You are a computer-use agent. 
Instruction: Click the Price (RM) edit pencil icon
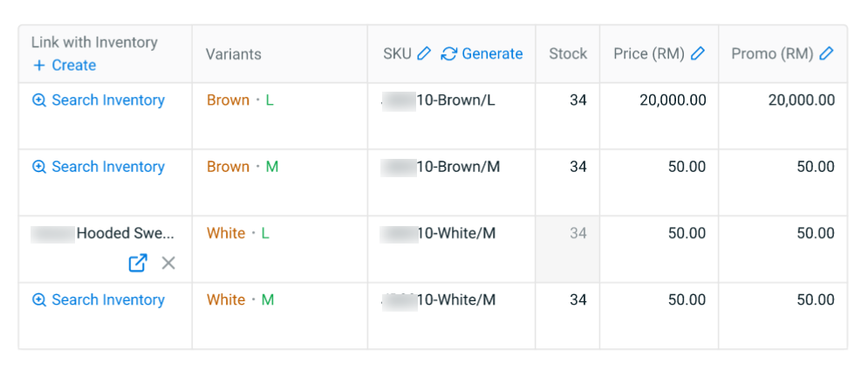698,54
